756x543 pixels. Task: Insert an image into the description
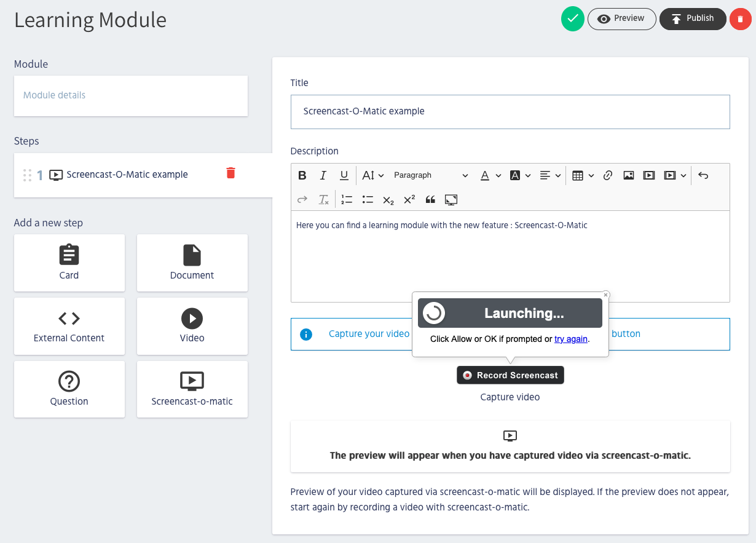[x=628, y=175]
